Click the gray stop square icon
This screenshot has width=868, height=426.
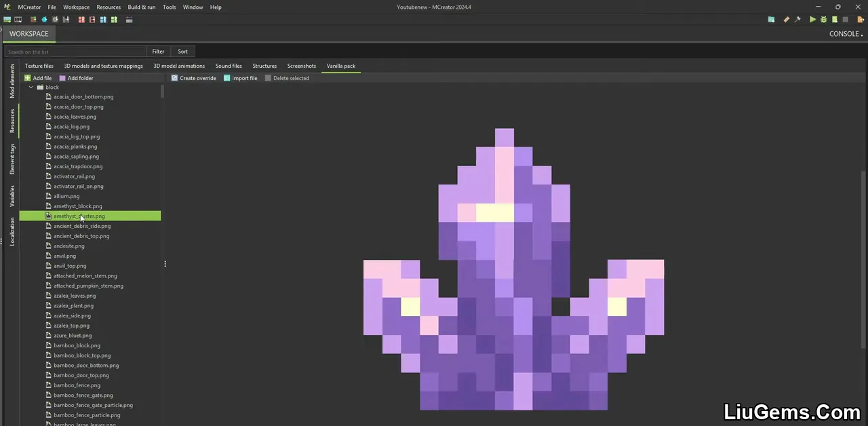click(x=845, y=20)
